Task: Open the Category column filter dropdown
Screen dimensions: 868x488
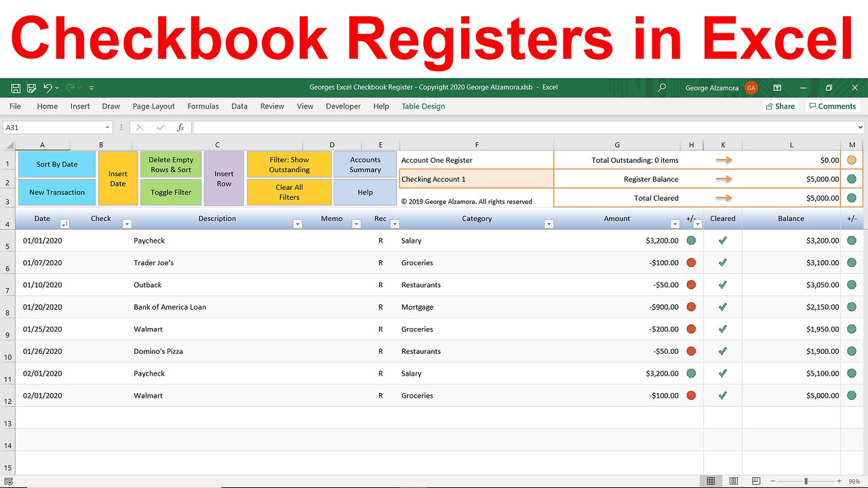Action: [549, 224]
